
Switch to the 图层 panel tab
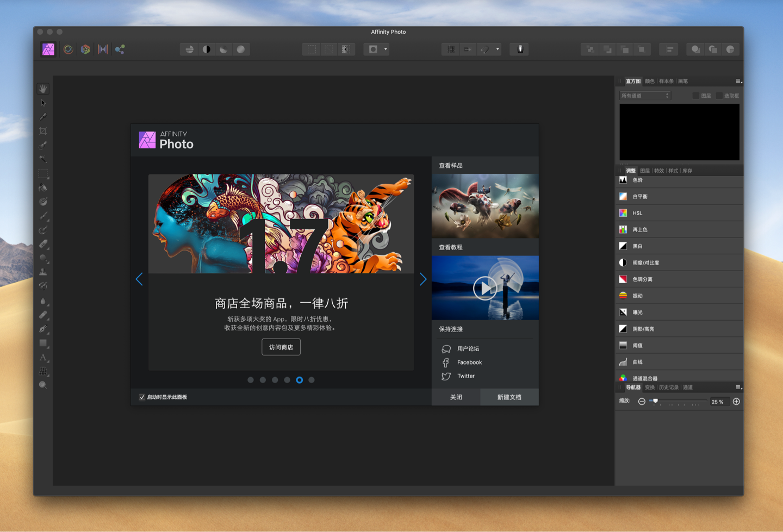pos(645,171)
